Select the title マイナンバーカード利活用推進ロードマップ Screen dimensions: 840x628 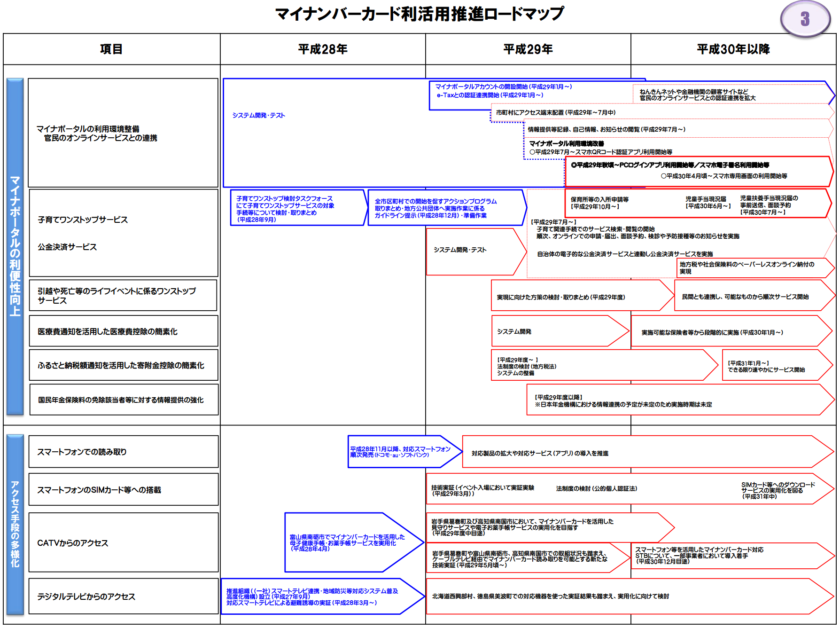pyautogui.click(x=420, y=14)
